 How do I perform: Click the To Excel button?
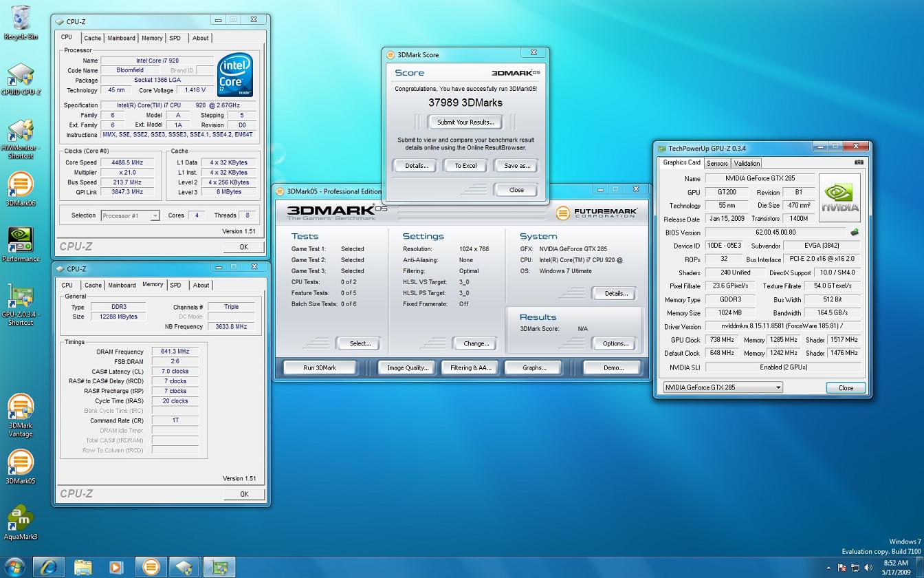465,166
